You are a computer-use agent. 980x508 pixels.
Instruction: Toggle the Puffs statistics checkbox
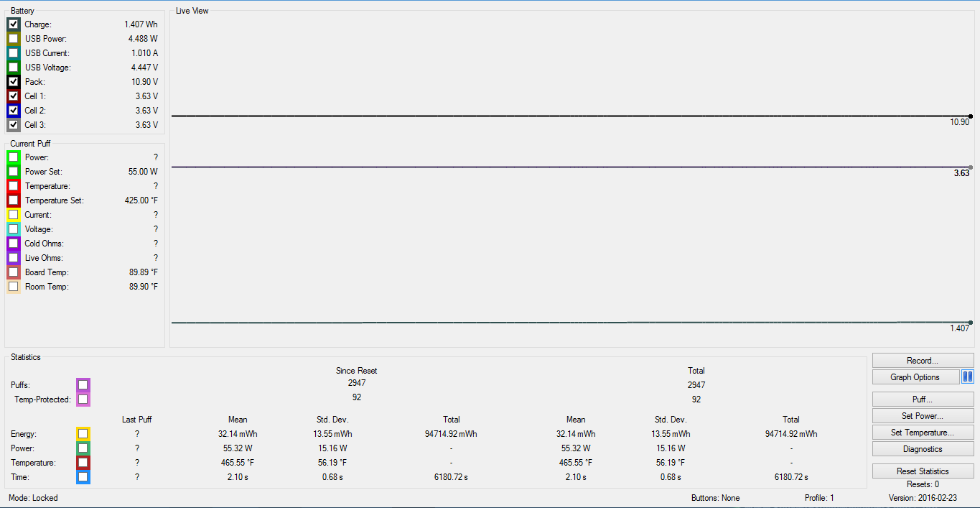(x=83, y=385)
